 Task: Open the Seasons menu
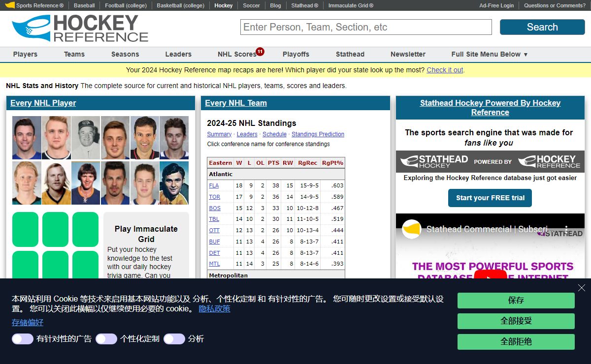(x=125, y=54)
